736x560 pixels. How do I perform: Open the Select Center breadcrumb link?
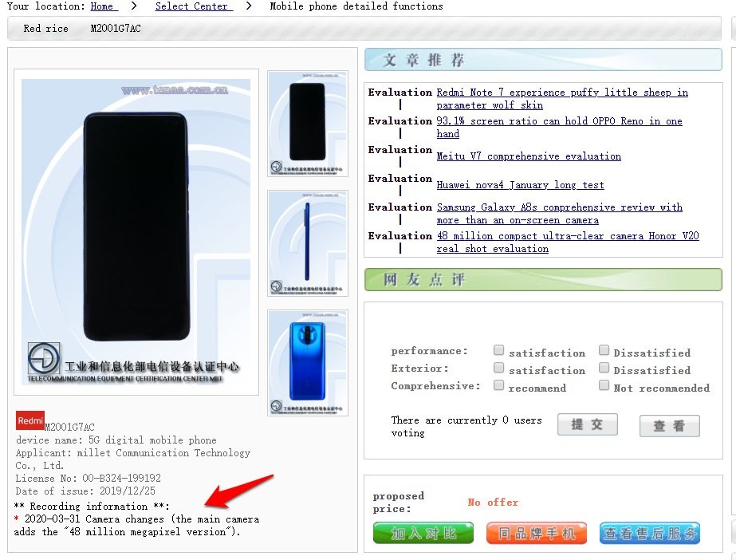point(194,6)
